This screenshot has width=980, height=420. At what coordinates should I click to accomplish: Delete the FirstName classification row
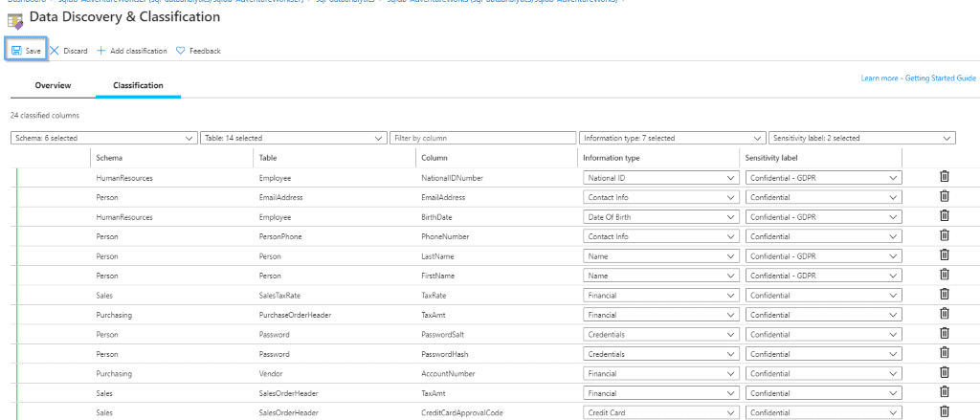point(945,275)
